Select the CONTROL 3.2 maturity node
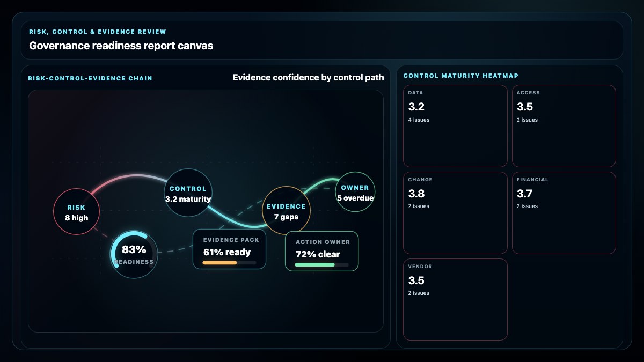644x362 pixels. click(188, 193)
